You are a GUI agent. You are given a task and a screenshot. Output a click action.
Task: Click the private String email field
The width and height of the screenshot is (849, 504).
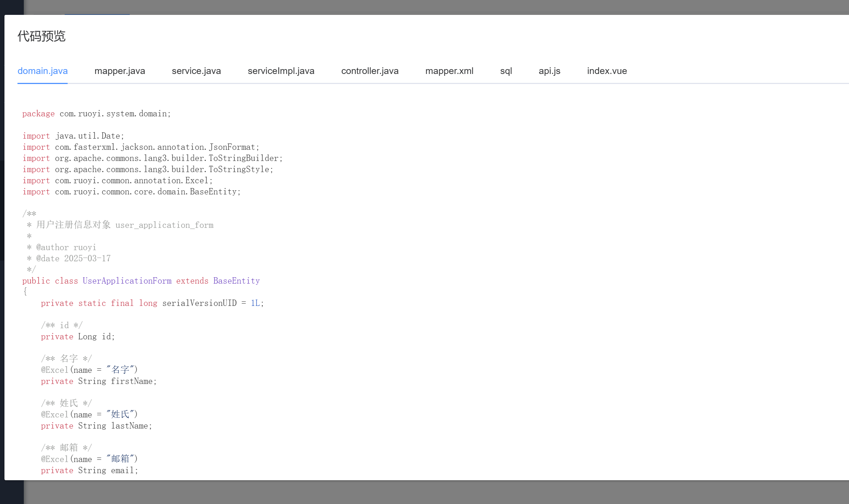[90, 471]
